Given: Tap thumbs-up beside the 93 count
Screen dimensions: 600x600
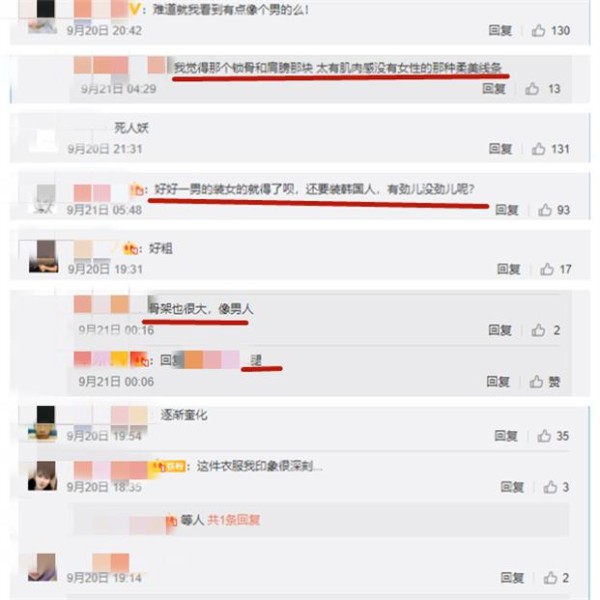Looking at the screenshot, I should (x=545, y=210).
